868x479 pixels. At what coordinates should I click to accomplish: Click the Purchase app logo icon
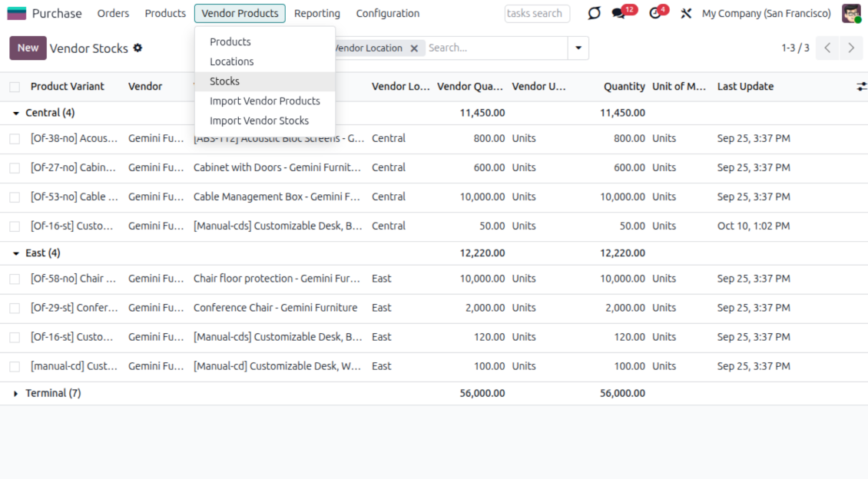click(x=16, y=13)
